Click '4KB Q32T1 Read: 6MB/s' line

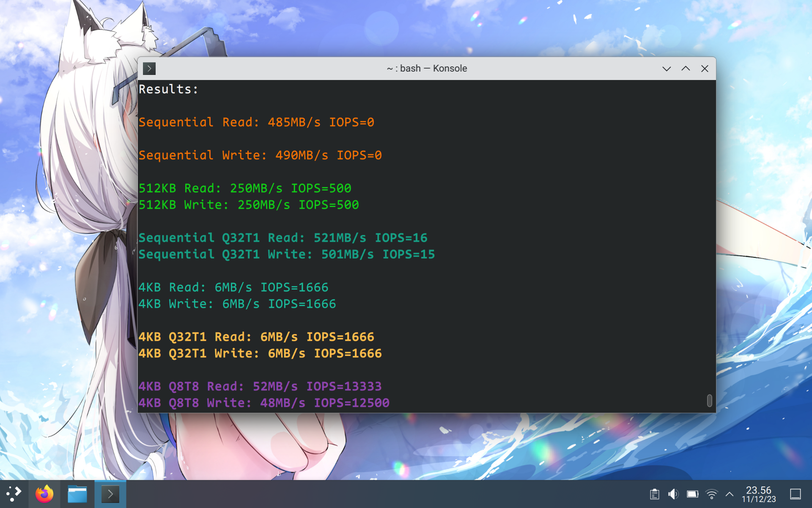tap(256, 337)
